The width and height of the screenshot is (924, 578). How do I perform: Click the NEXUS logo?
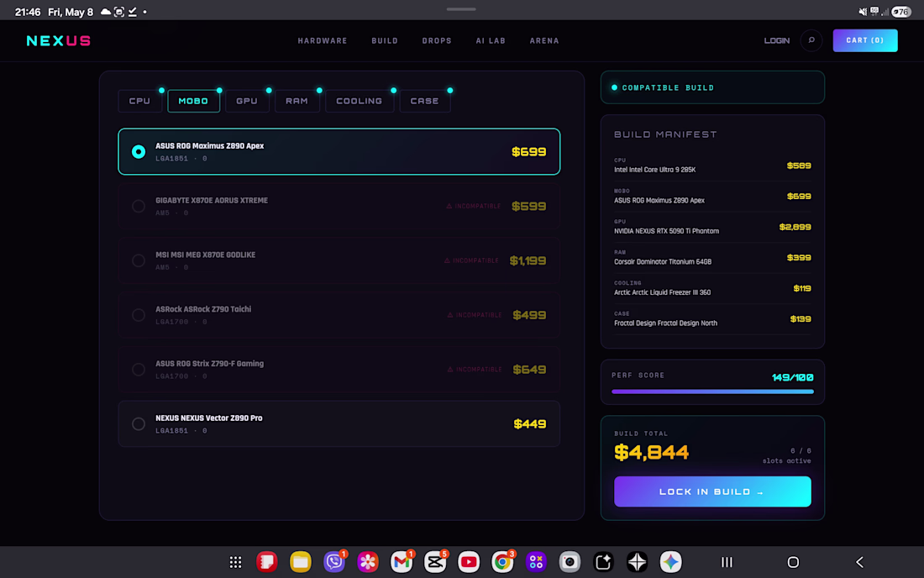point(58,40)
